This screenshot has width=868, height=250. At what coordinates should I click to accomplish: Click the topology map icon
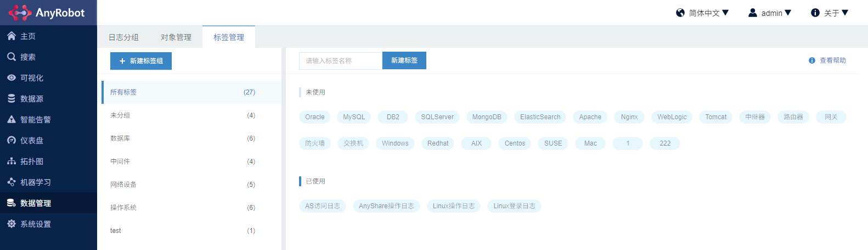tap(12, 162)
